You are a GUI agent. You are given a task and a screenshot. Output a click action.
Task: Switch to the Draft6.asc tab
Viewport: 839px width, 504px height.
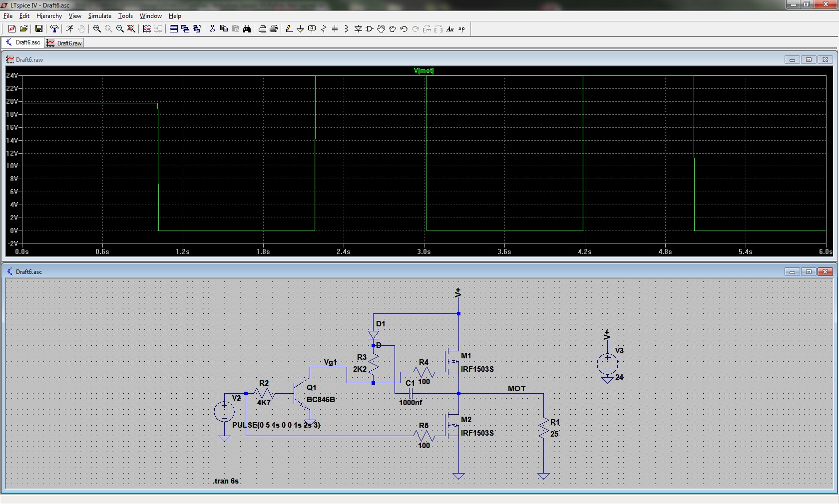coord(23,43)
